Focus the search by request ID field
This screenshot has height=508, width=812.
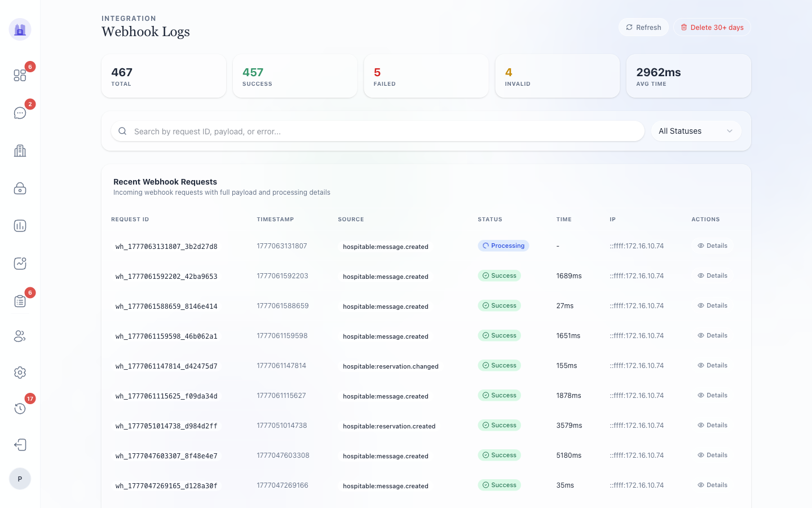377,131
